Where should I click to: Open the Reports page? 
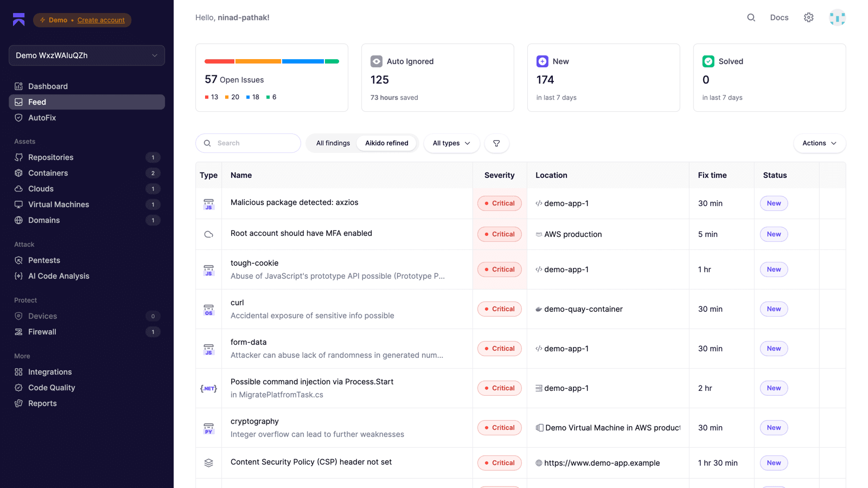pyautogui.click(x=87, y=403)
